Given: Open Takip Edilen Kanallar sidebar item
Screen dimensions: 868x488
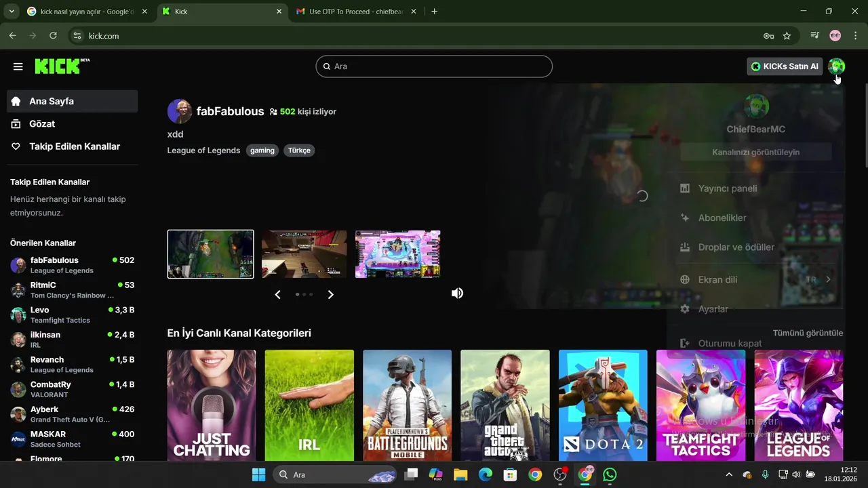Looking at the screenshot, I should (x=73, y=146).
